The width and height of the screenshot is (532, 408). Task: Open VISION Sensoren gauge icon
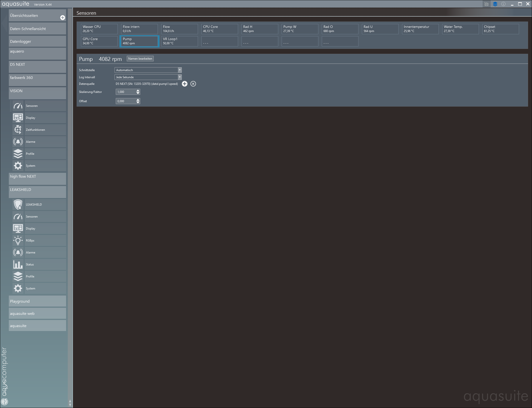point(18,106)
